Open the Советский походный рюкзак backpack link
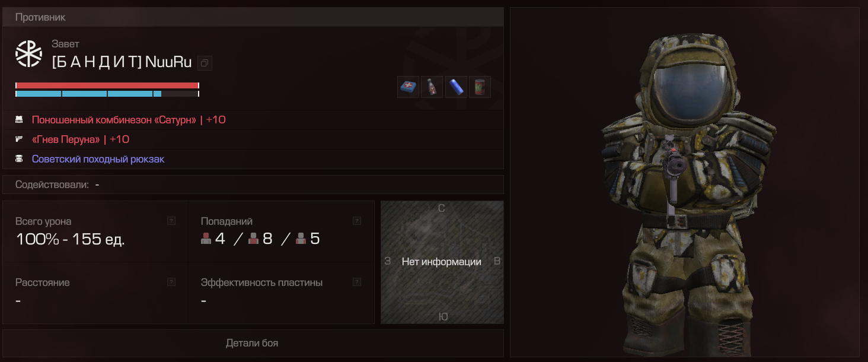 coord(98,159)
